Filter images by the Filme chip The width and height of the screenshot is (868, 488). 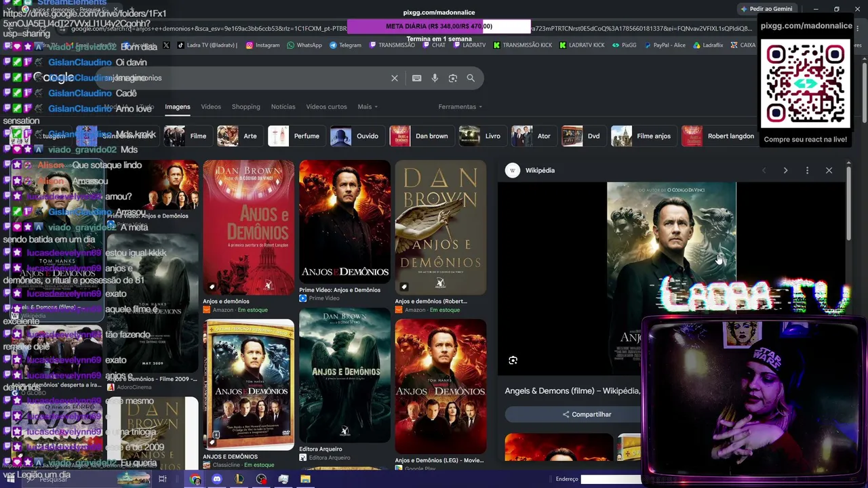[x=187, y=136]
